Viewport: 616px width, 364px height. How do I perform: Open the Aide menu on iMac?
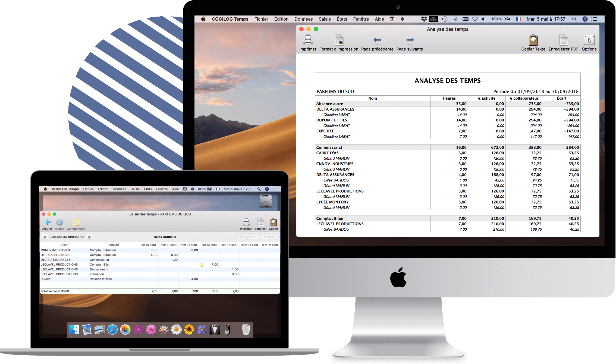(x=379, y=19)
